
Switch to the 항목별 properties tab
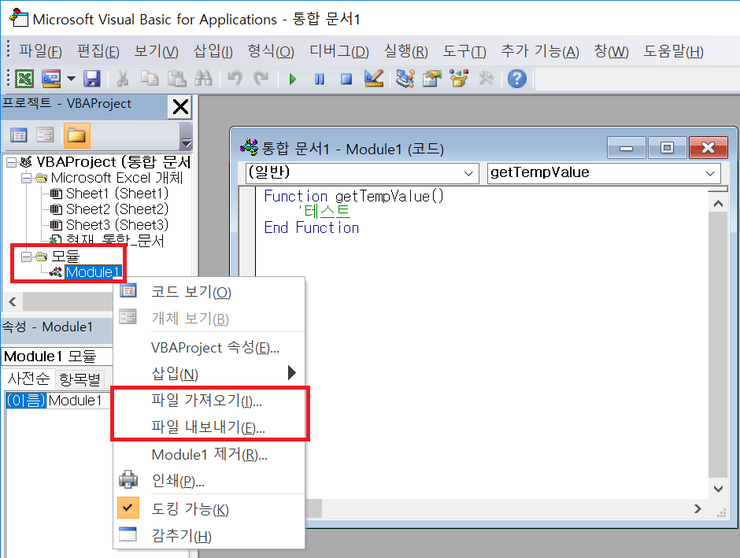coord(79,379)
